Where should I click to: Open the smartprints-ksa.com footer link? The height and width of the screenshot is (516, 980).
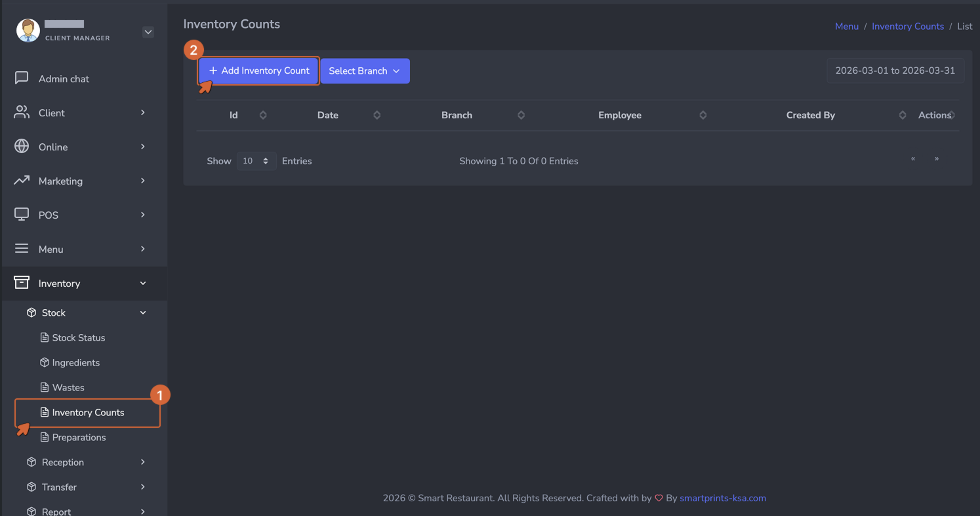[723, 498]
